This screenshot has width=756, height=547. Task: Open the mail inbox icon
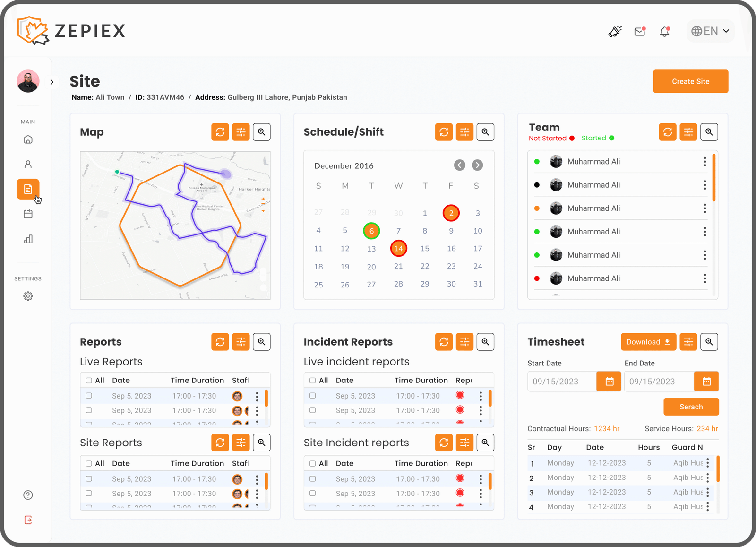point(640,31)
